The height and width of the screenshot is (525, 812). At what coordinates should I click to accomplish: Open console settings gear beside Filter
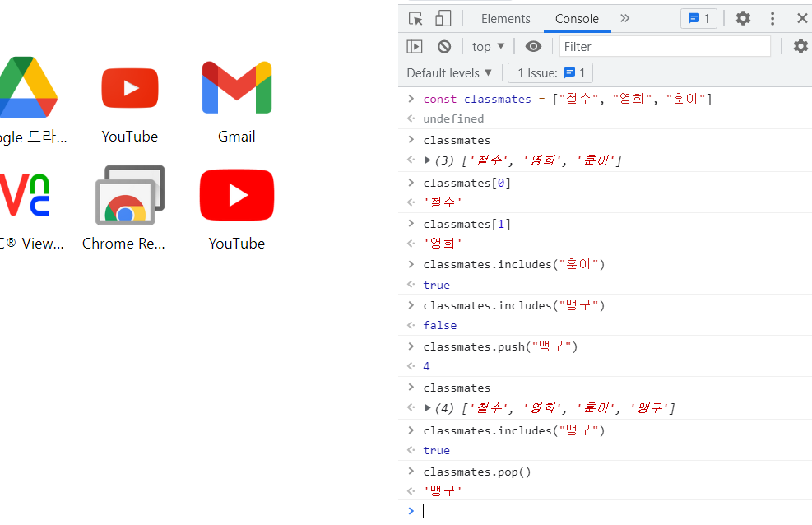[x=800, y=47]
